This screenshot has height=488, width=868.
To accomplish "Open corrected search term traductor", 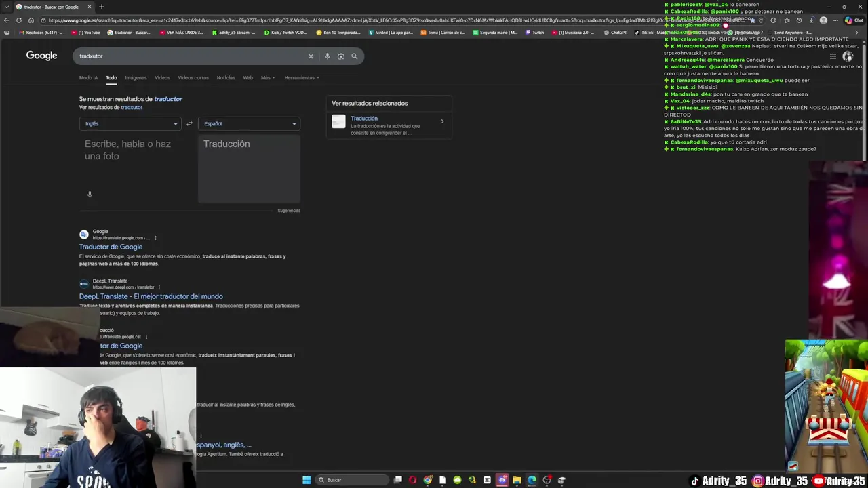I will (x=168, y=99).
